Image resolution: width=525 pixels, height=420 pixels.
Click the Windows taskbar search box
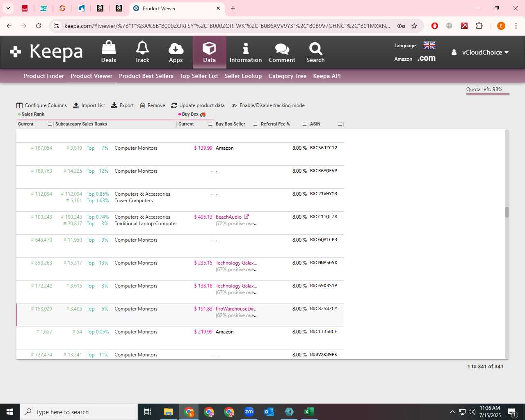click(79, 412)
